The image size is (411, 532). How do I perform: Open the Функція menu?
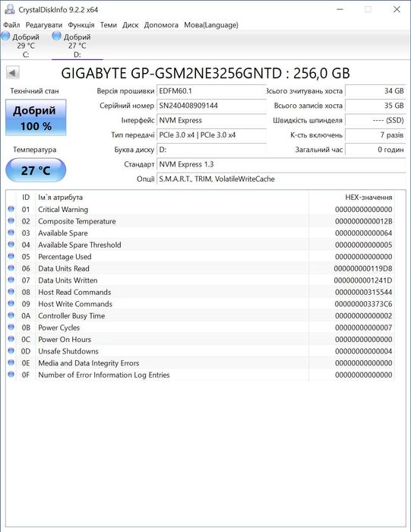point(81,25)
